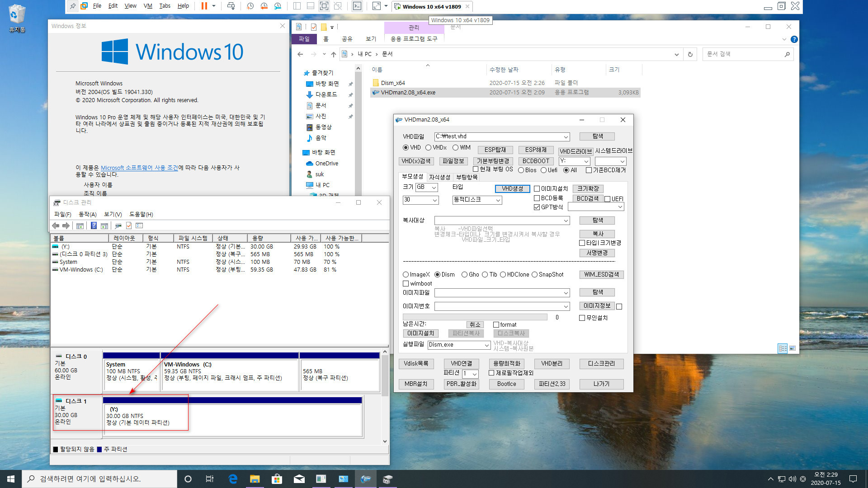Image resolution: width=868 pixels, height=488 pixels.
Task: Click the 문서 검색 search box in Explorer
Action: (x=748, y=54)
